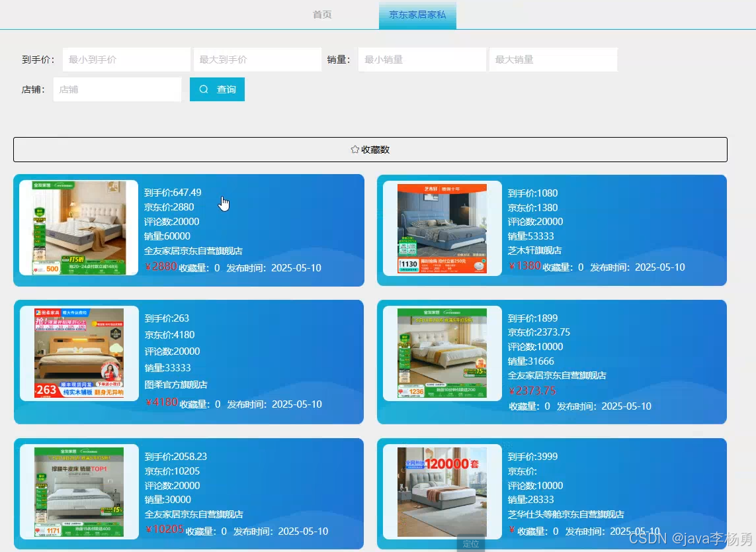Click text 销量:30000
This screenshot has height=552, width=756.
(168, 500)
